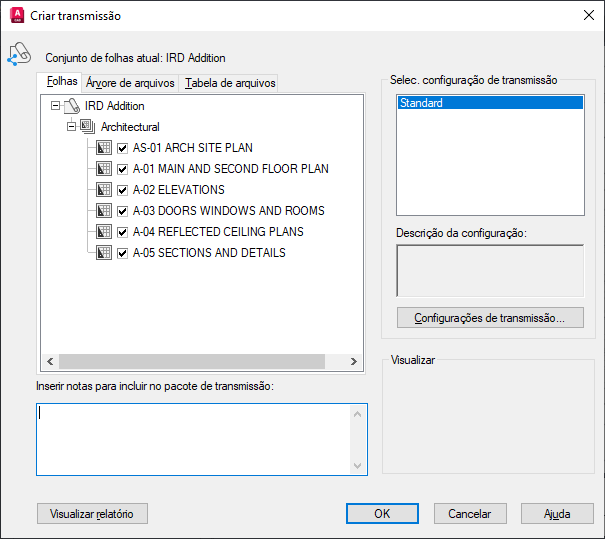Screen dimensions: 605x539
Task: Select the Standard transmission configuration
Action: coord(489,103)
